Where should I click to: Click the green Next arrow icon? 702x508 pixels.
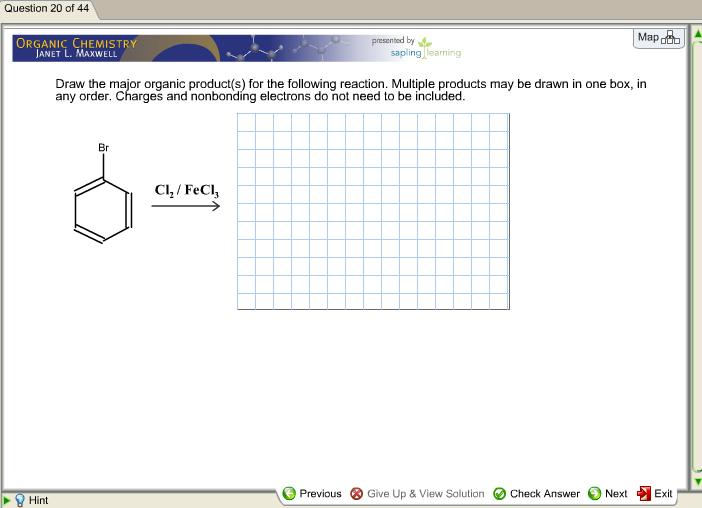pyautogui.click(x=594, y=493)
